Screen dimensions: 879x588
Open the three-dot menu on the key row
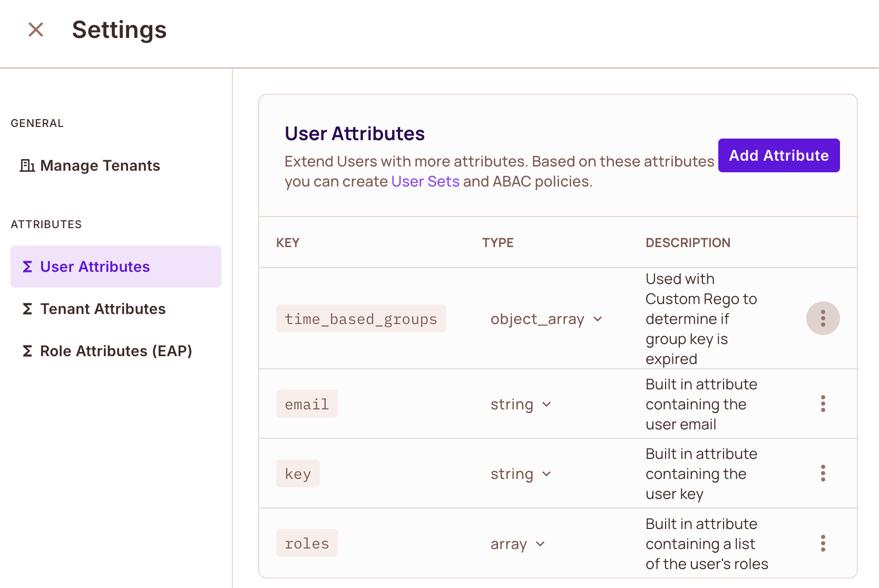click(823, 473)
